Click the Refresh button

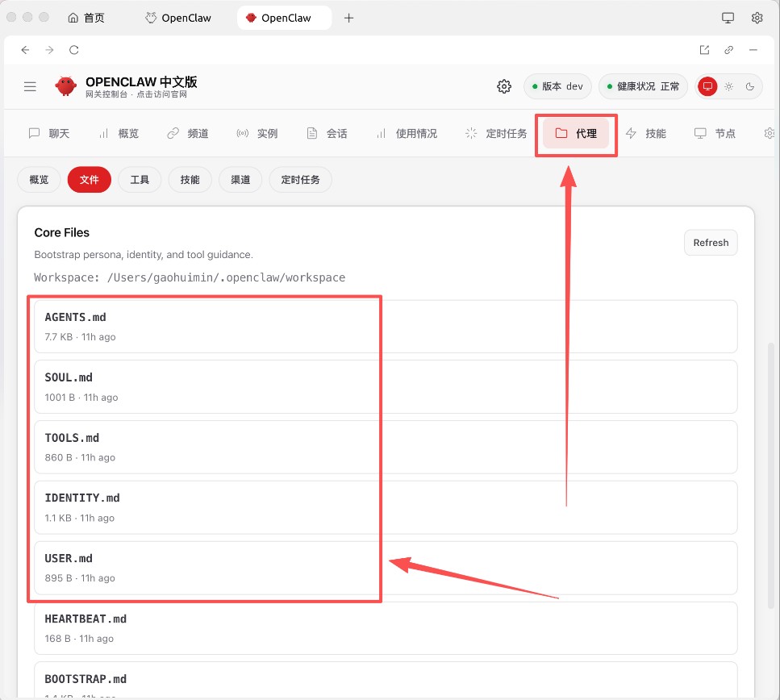click(x=711, y=242)
